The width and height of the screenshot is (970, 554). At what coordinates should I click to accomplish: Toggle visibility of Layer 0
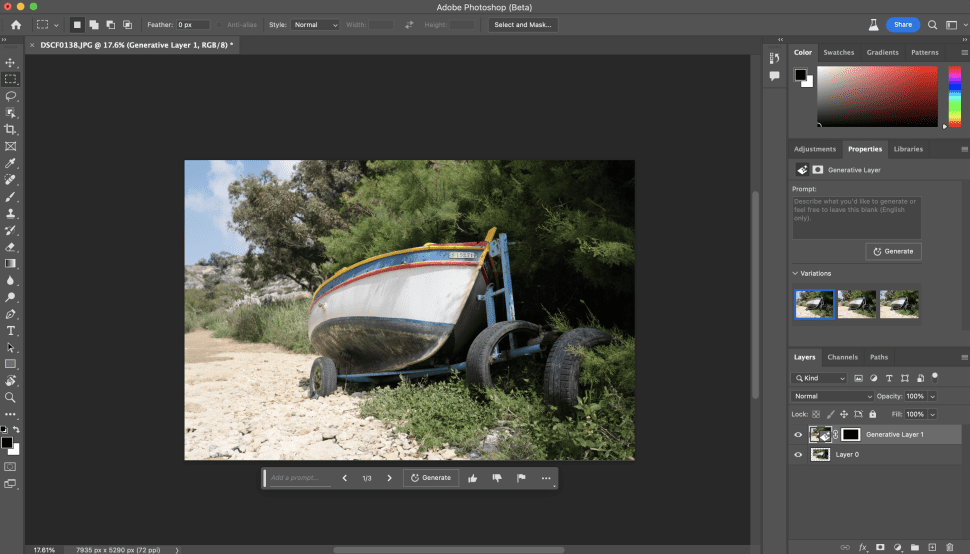798,454
